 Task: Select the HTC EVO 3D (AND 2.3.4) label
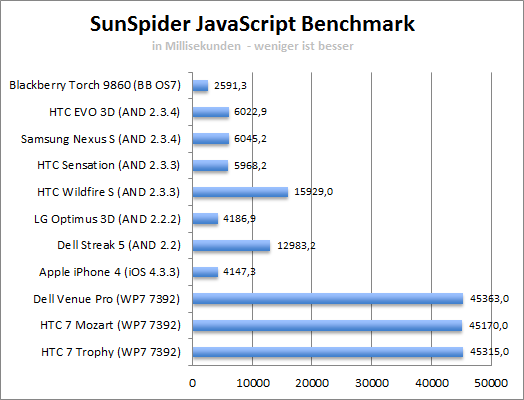point(115,112)
